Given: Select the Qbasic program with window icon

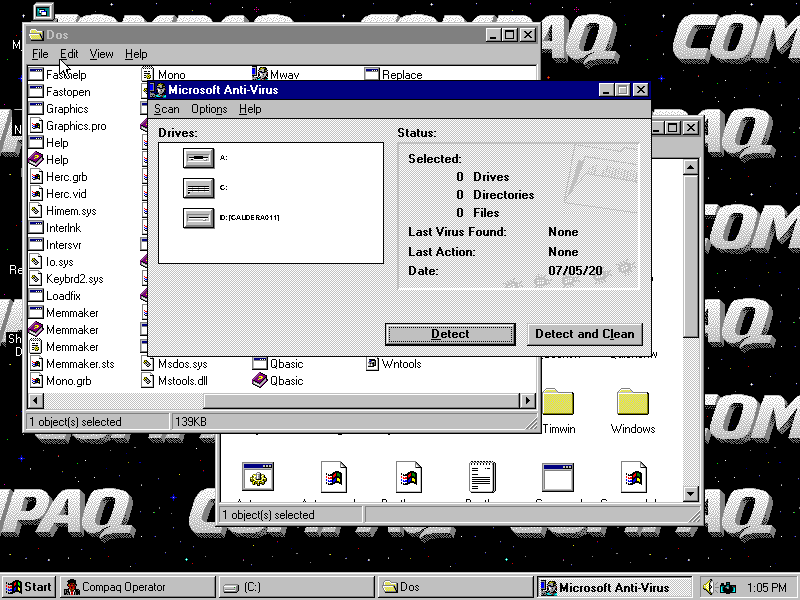Looking at the screenshot, I should coord(260,364).
